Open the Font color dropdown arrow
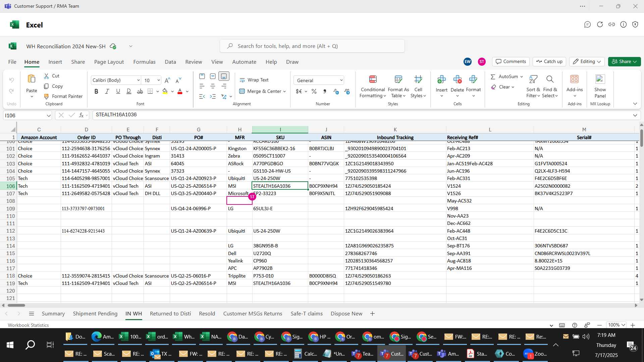Viewport: 644px width, 362px height. (187, 91)
